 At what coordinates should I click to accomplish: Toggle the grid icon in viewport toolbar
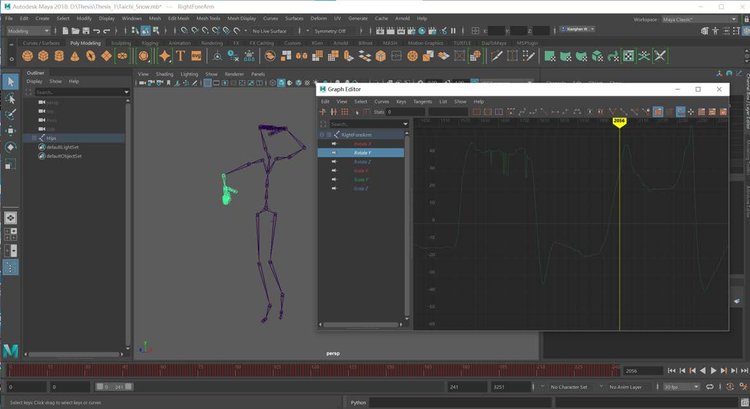208,84
